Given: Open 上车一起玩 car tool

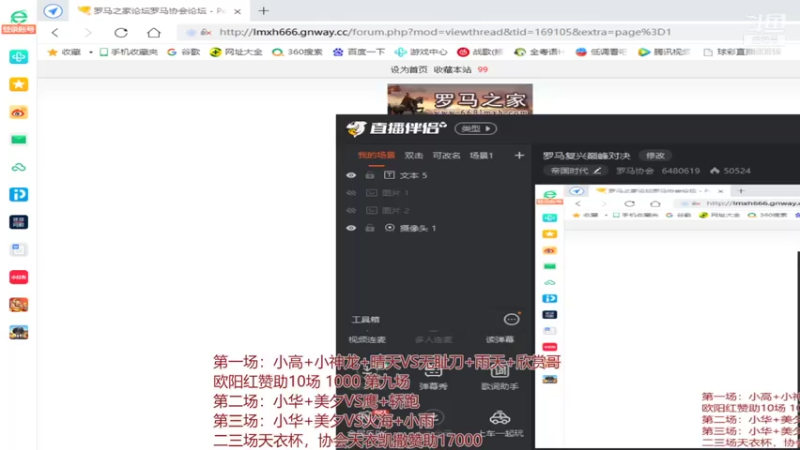Looking at the screenshot, I should pyautogui.click(x=500, y=423).
